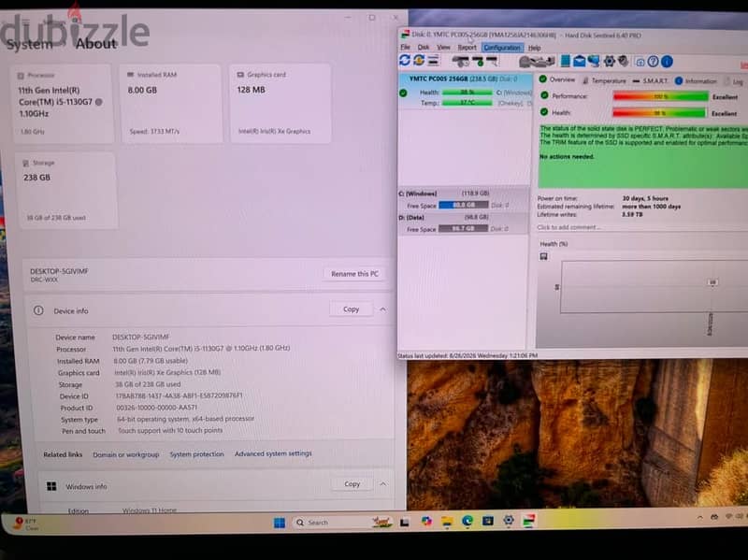Viewport: 748px width, 560px height.
Task: Click the Graphics card 128 MB card
Action: point(280,103)
